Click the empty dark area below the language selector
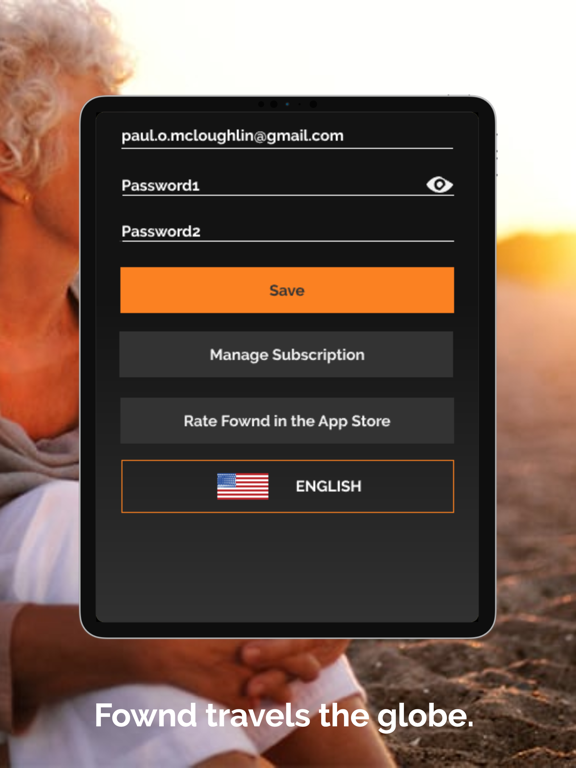Image resolution: width=576 pixels, height=768 pixels. (x=288, y=568)
